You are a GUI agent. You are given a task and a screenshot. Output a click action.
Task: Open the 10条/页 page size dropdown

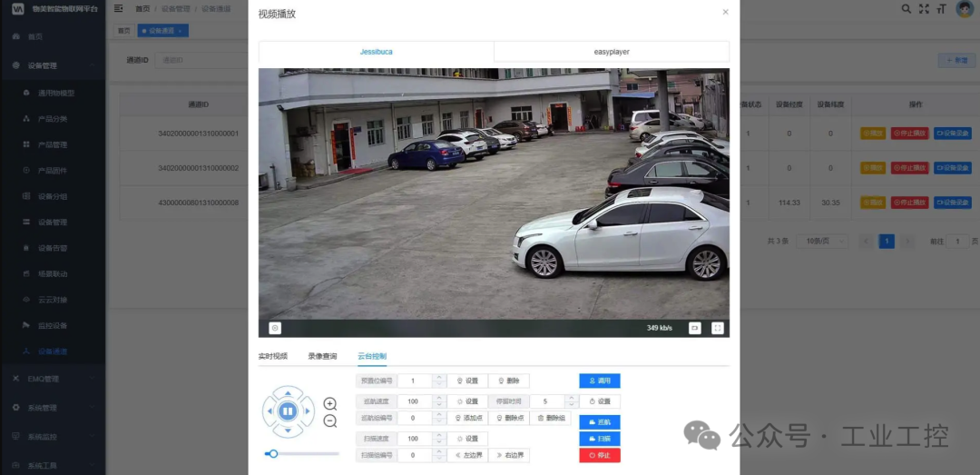pyautogui.click(x=822, y=241)
